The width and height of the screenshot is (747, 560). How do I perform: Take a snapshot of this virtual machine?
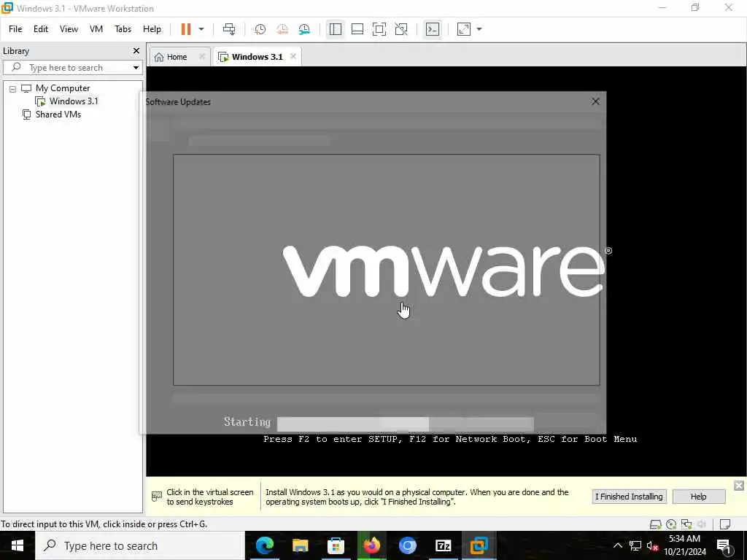(x=260, y=29)
